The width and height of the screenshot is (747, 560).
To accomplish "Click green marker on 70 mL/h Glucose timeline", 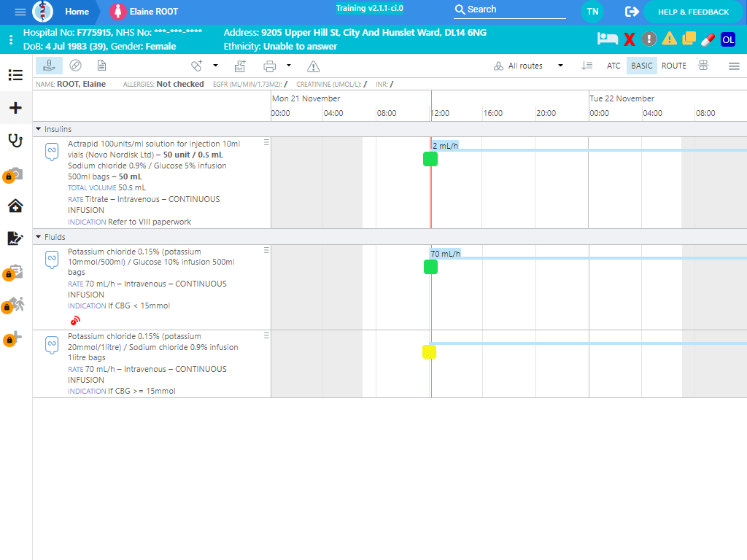I will click(430, 267).
